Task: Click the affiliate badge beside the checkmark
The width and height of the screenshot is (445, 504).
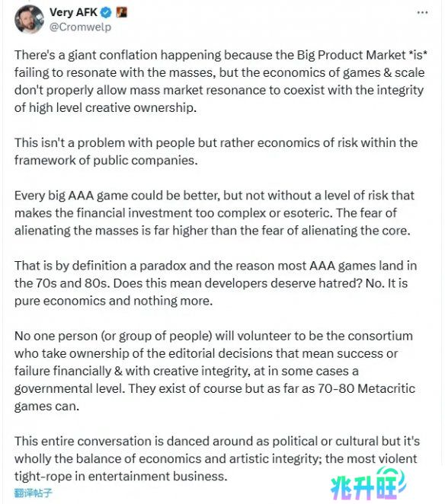Action: 121,12
